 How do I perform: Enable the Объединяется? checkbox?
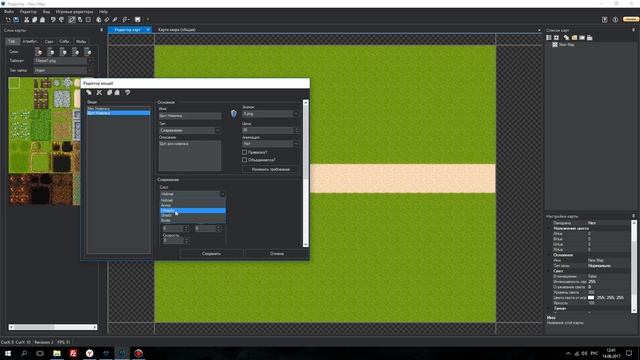coord(244,160)
